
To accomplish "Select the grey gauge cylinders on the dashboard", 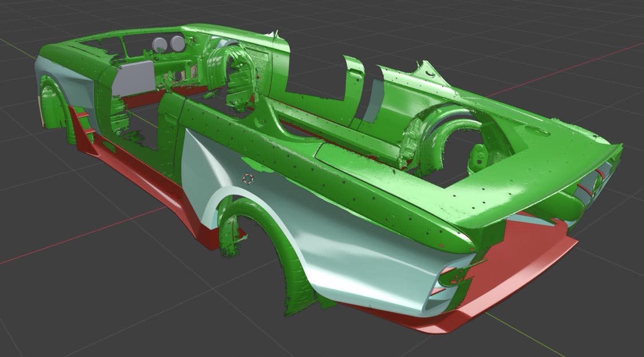I will click(169, 44).
